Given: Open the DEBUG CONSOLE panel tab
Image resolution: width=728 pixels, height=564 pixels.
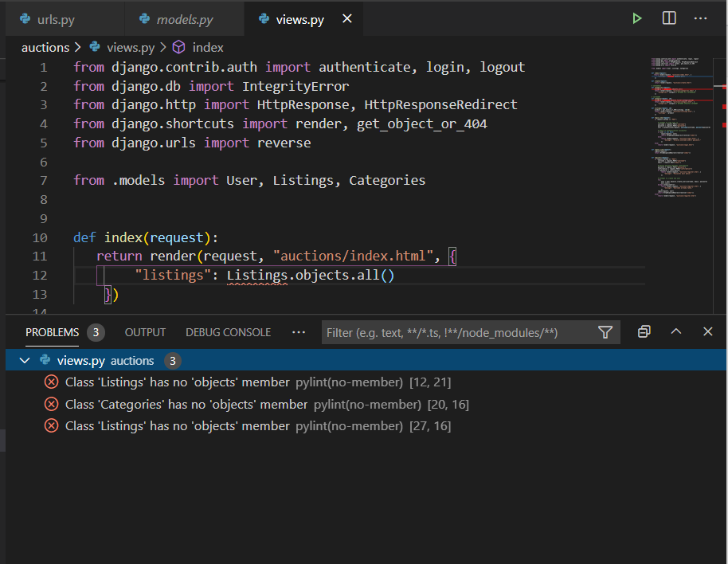Looking at the screenshot, I should (x=228, y=332).
